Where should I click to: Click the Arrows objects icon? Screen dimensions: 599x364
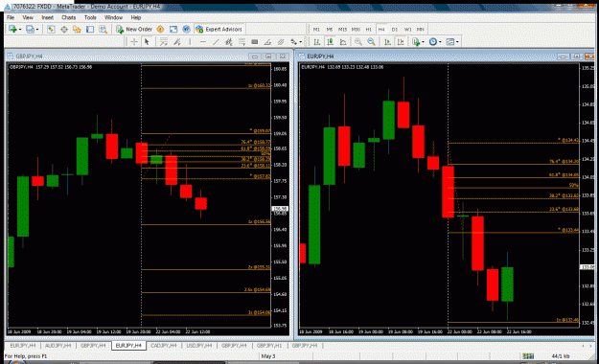tap(294, 41)
